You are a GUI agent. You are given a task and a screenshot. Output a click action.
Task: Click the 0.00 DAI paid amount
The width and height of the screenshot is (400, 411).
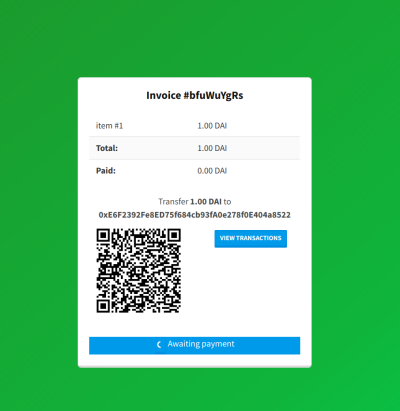pos(212,171)
